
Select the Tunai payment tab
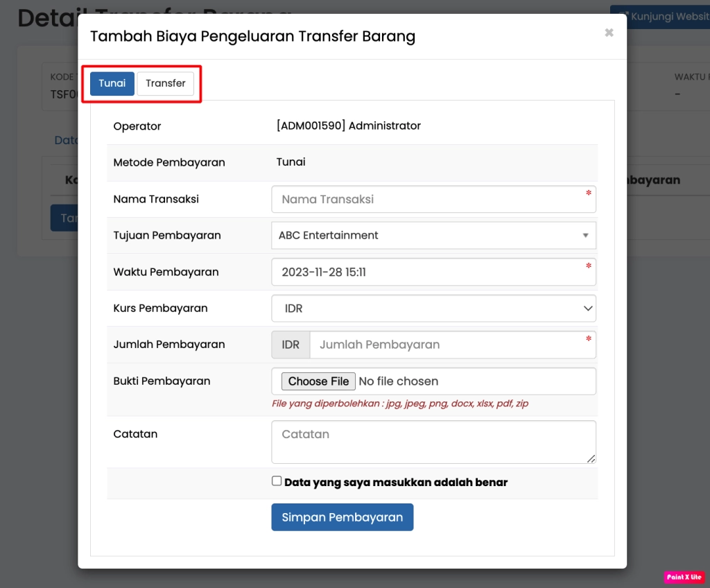[x=112, y=83]
